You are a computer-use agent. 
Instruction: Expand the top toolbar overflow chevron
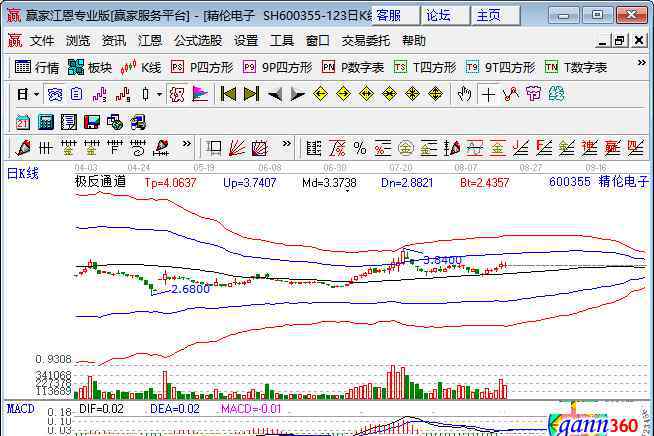[641, 63]
